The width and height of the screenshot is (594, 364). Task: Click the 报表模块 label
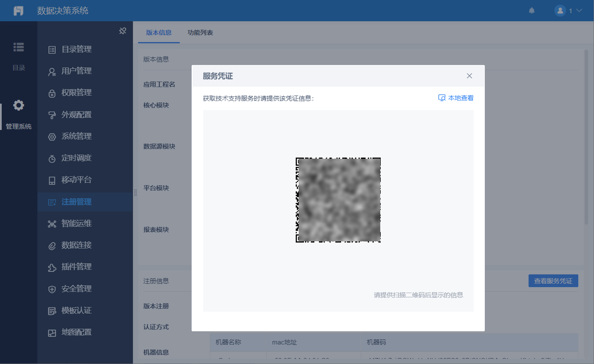tap(156, 230)
